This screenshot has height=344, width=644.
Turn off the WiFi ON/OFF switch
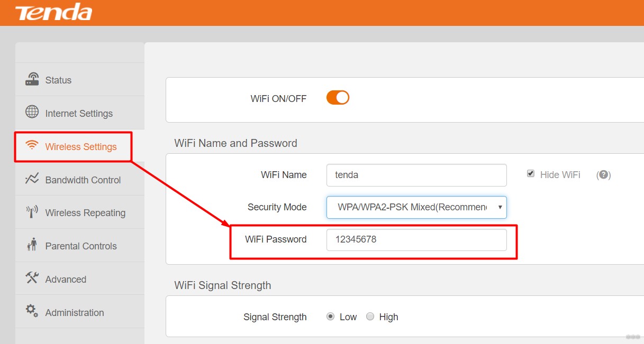[338, 98]
